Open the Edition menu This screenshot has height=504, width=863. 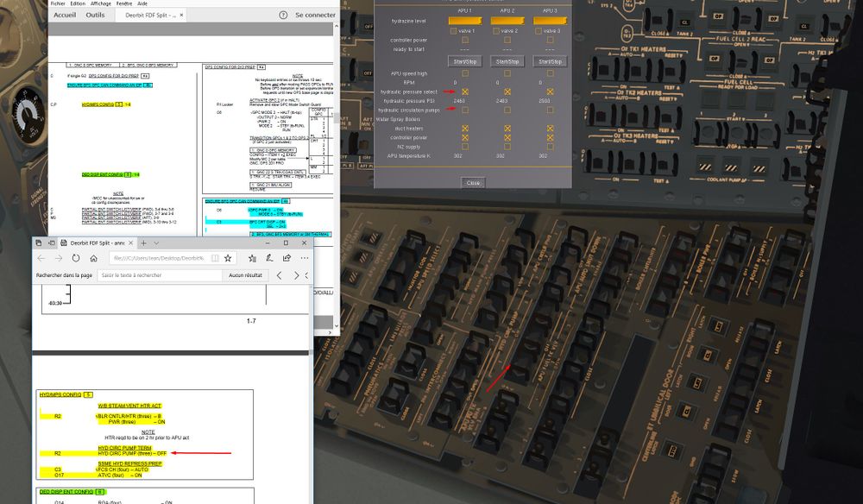[x=78, y=3]
